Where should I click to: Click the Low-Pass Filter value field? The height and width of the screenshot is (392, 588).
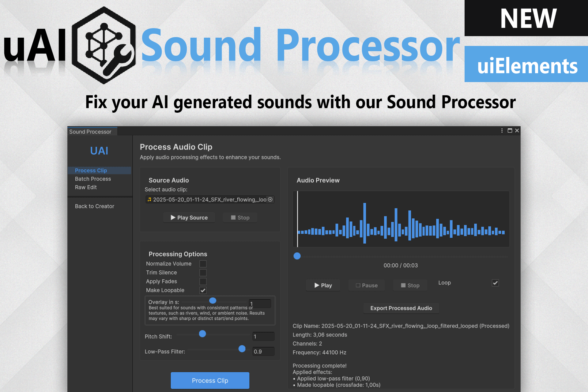263,351
